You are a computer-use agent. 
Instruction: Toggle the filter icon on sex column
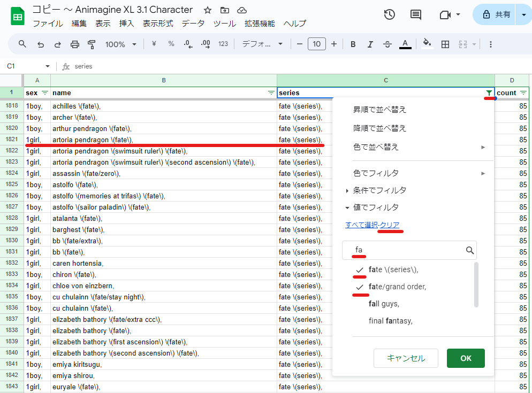45,93
